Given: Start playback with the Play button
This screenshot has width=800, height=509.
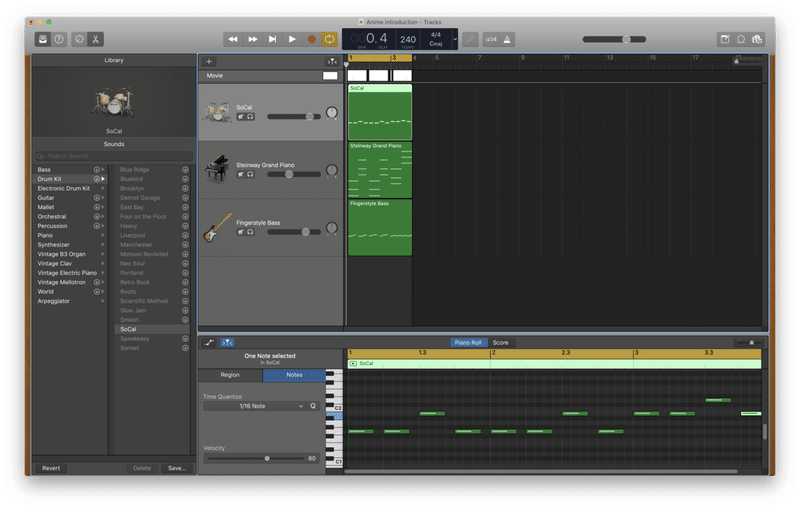Looking at the screenshot, I should click(x=292, y=39).
